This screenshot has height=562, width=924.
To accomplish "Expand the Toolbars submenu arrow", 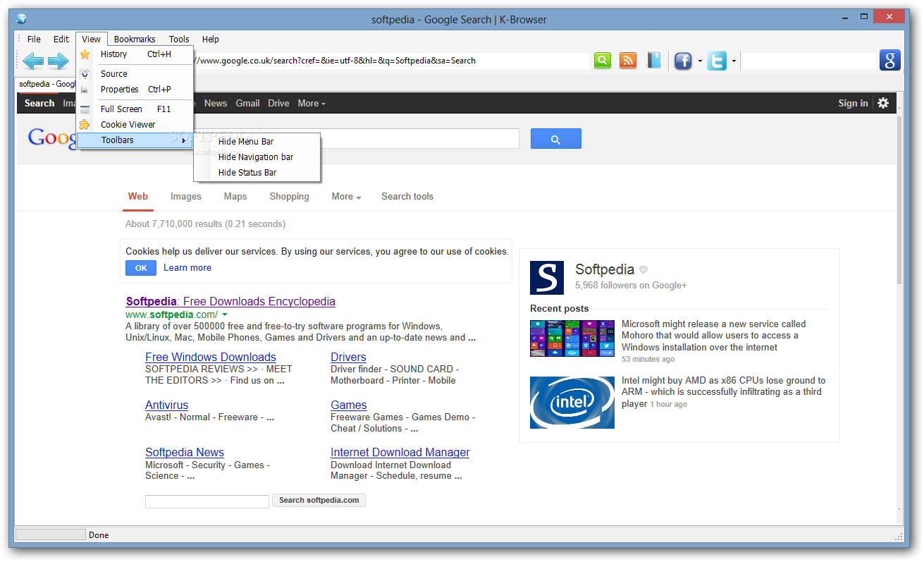I will [184, 140].
